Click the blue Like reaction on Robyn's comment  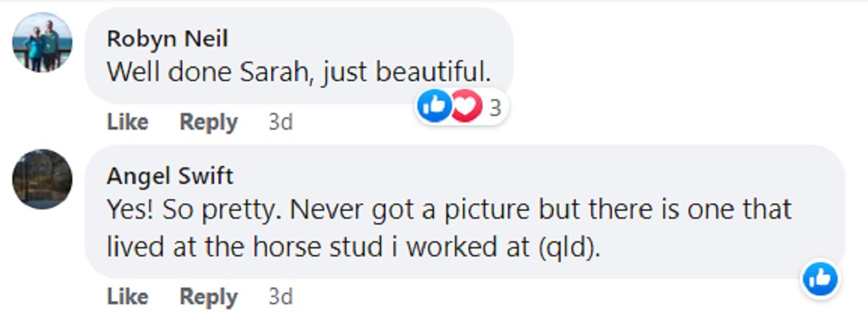pyautogui.click(x=434, y=108)
